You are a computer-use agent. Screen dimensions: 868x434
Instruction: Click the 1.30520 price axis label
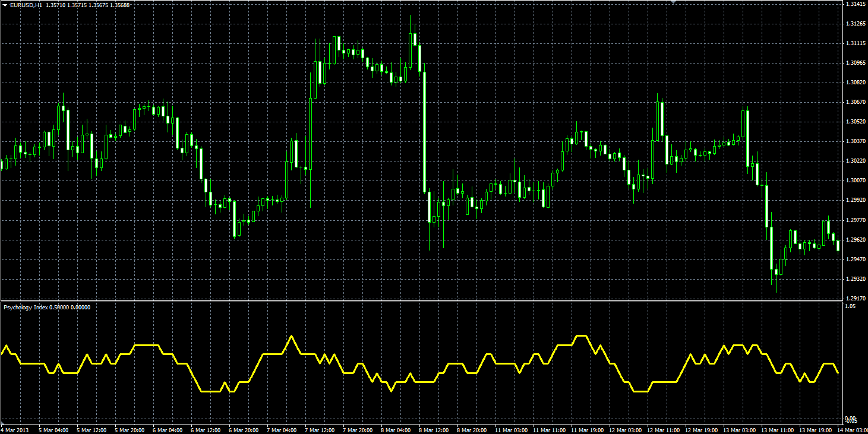(856, 122)
